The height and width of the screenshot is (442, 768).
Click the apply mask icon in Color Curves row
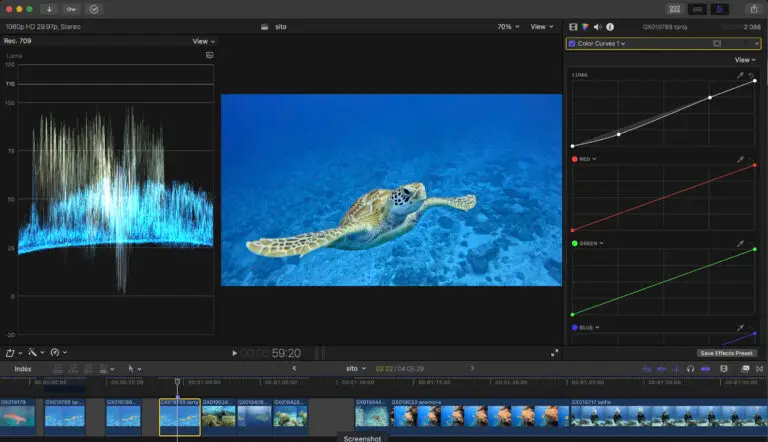tap(717, 44)
